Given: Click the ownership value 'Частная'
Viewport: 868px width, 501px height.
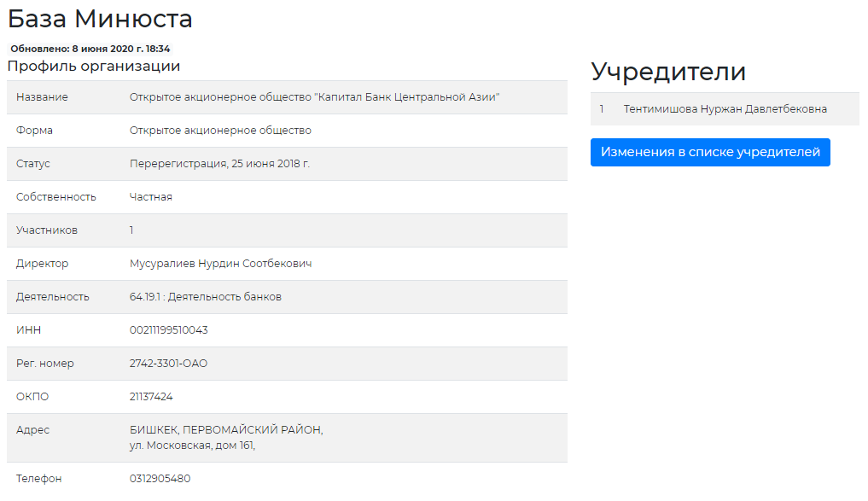Looking at the screenshot, I should [150, 197].
